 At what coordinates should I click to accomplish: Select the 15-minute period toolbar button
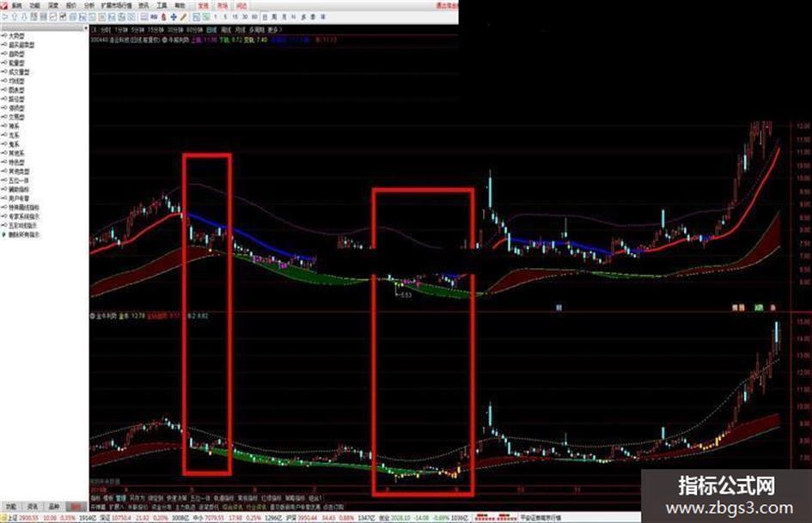pos(235,16)
